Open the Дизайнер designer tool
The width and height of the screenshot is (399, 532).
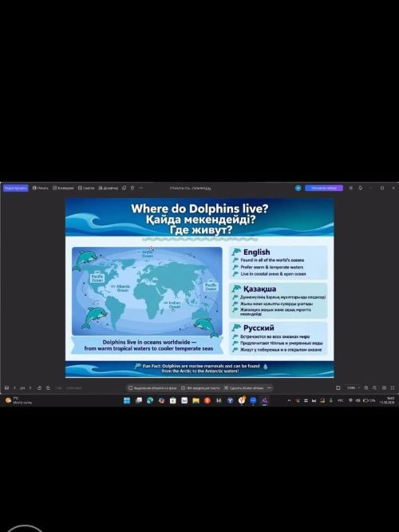click(x=109, y=188)
